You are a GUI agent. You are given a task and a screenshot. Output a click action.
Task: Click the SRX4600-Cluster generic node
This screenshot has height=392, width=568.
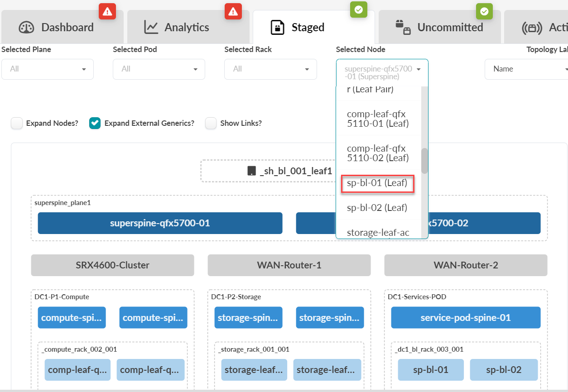coord(112,265)
